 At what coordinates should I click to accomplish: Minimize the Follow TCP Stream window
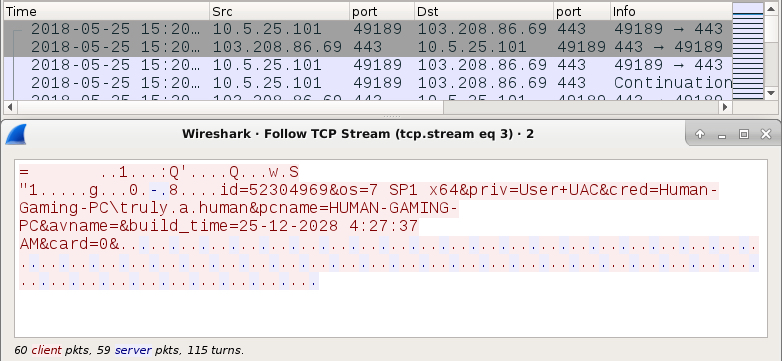point(721,134)
